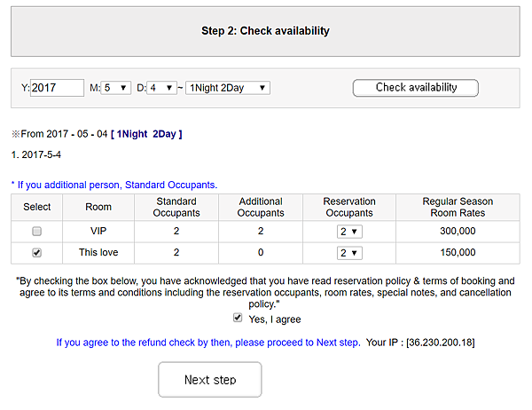
Task: Click the Reservation Occupants column header
Action: click(349, 207)
